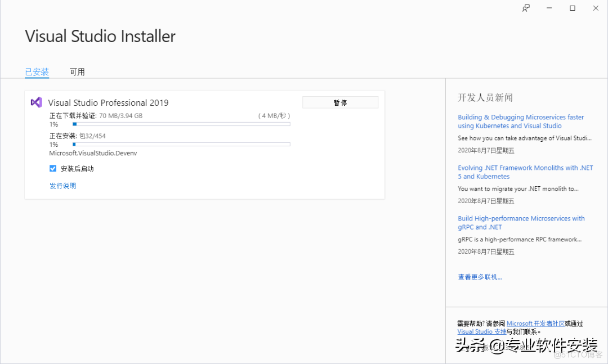Image resolution: width=608 pixels, height=364 pixels.
Task: Open Building & Debugging Microservices news article
Action: coord(521,122)
